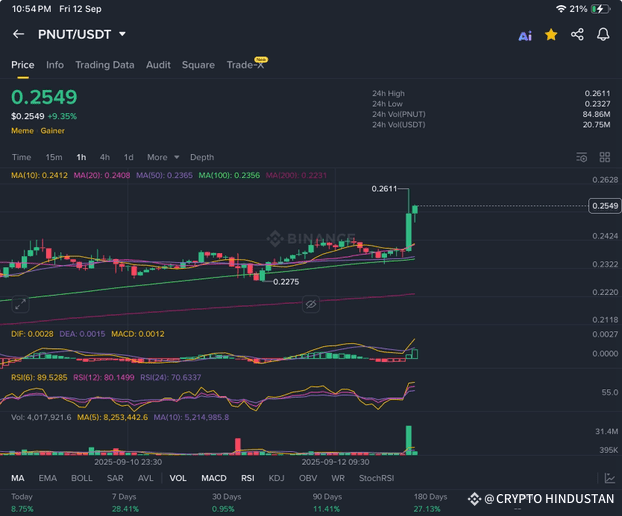Tap the Today 8.75% performance

coord(22,503)
